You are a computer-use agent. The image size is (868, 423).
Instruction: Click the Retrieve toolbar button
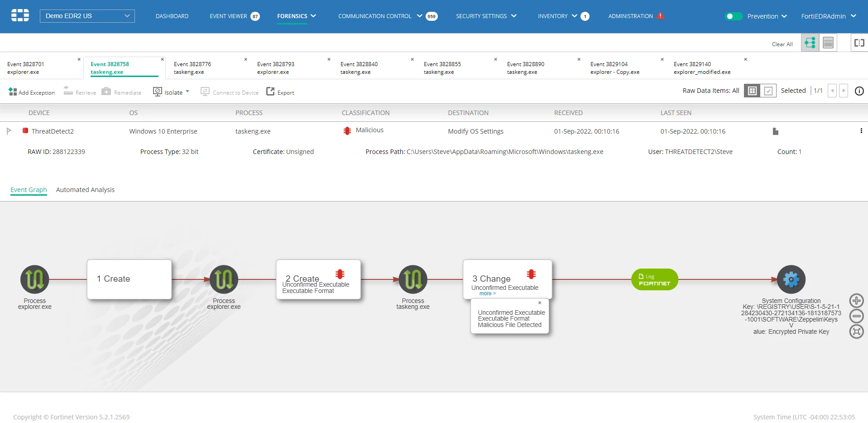80,92
